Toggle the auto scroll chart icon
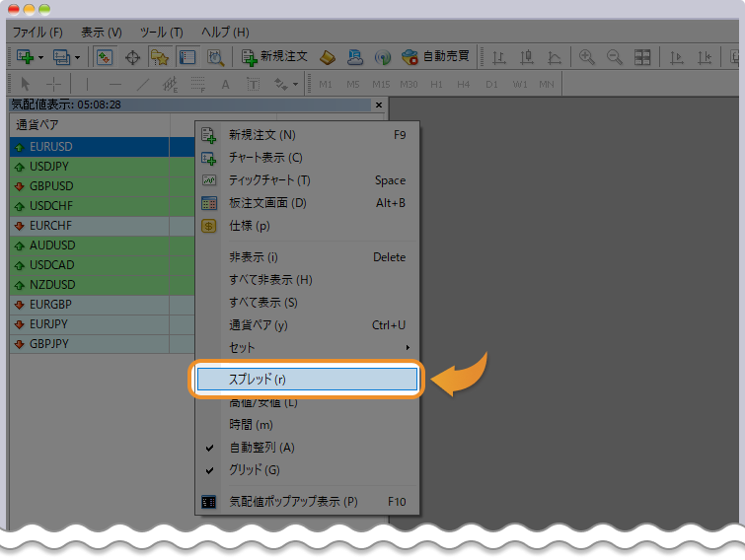745x560 pixels. [677, 58]
